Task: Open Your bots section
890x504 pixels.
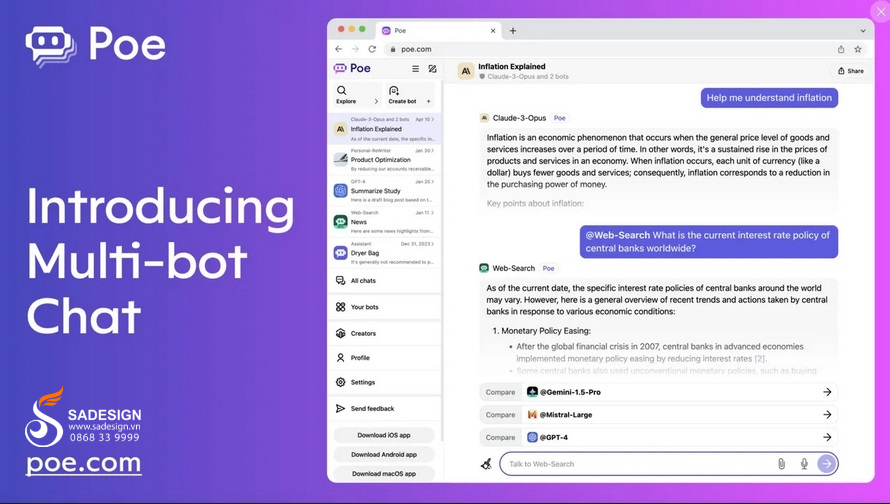Action: (x=384, y=307)
